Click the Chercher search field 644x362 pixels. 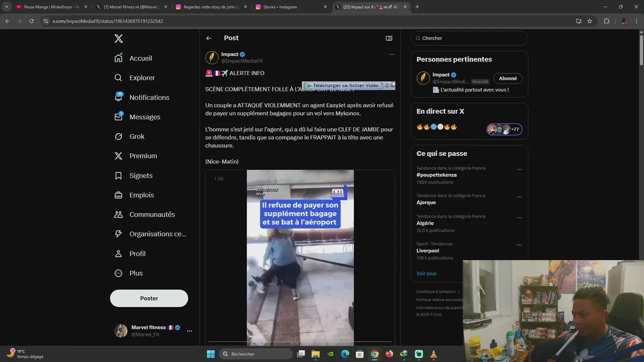[469, 38]
